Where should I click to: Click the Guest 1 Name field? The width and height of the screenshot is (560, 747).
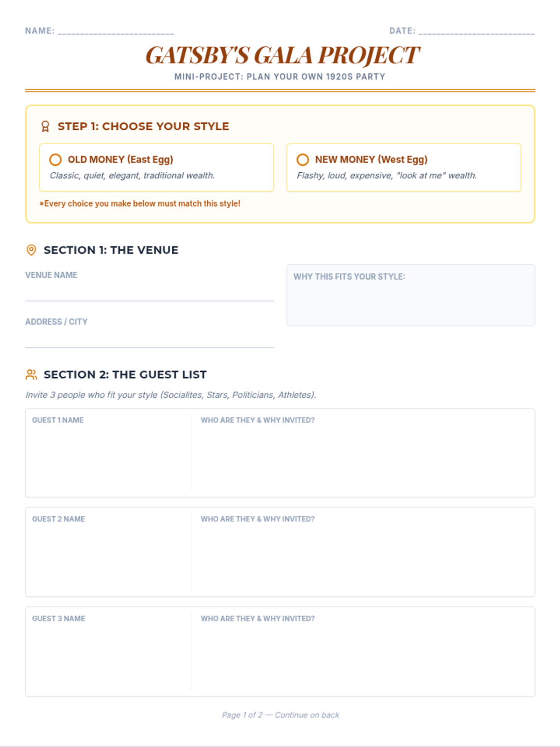[108, 453]
